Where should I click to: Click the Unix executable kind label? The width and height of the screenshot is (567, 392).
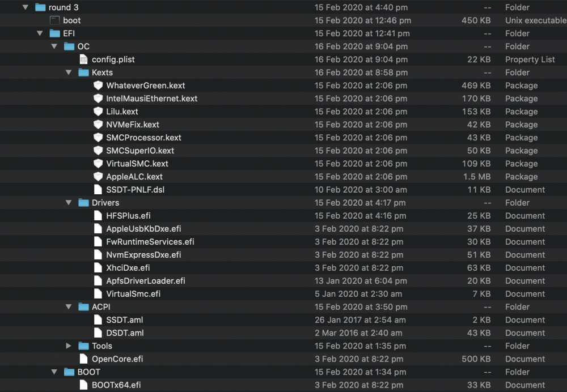pyautogui.click(x=536, y=20)
